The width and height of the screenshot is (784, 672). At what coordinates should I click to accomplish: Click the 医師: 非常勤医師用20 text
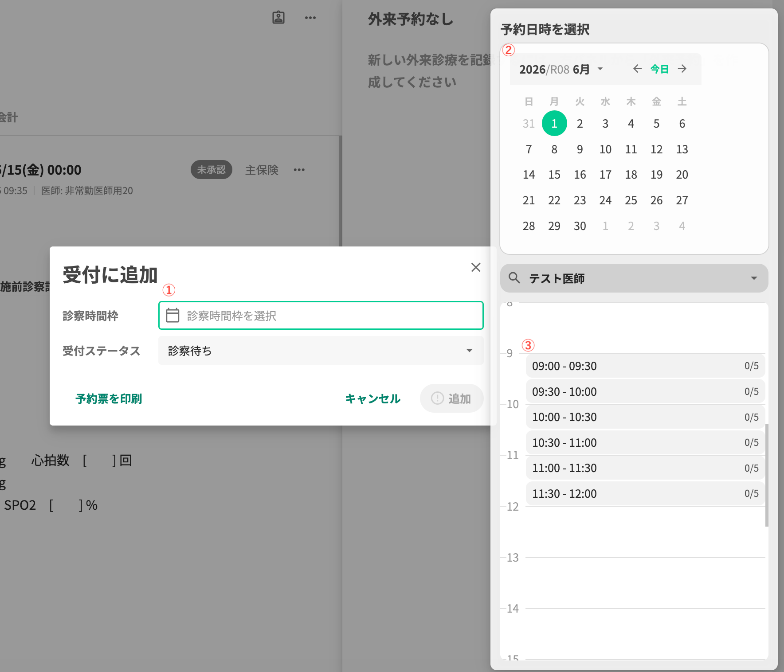[87, 191]
